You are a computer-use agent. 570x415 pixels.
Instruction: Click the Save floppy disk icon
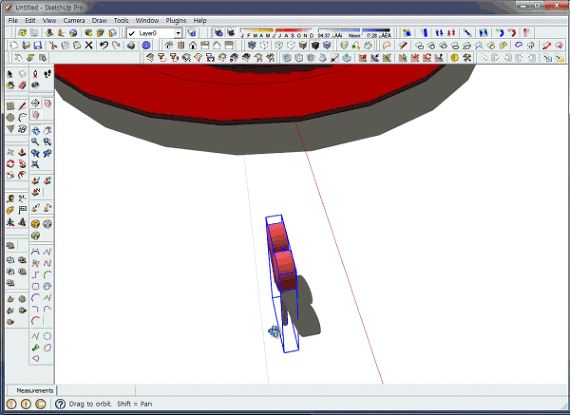[37, 45]
